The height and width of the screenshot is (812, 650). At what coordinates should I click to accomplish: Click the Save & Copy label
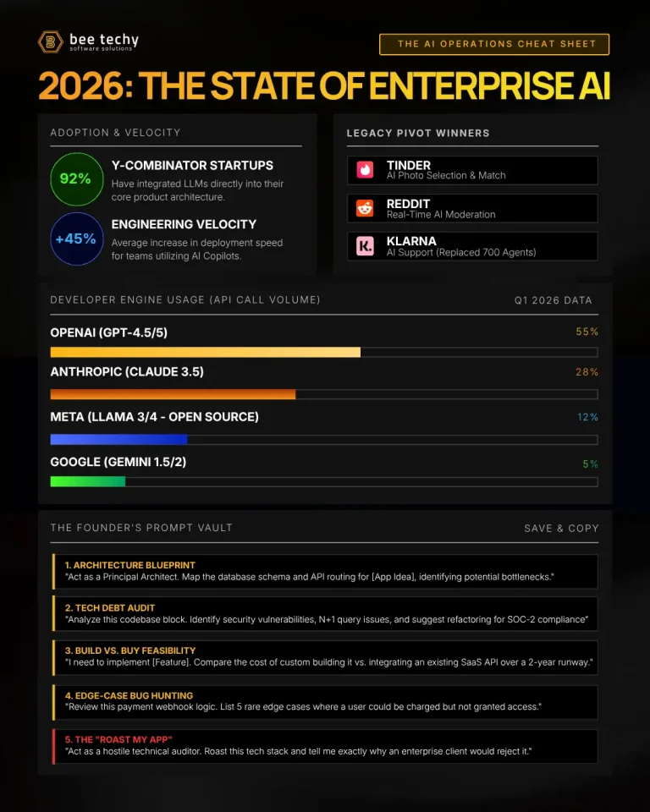tap(561, 528)
